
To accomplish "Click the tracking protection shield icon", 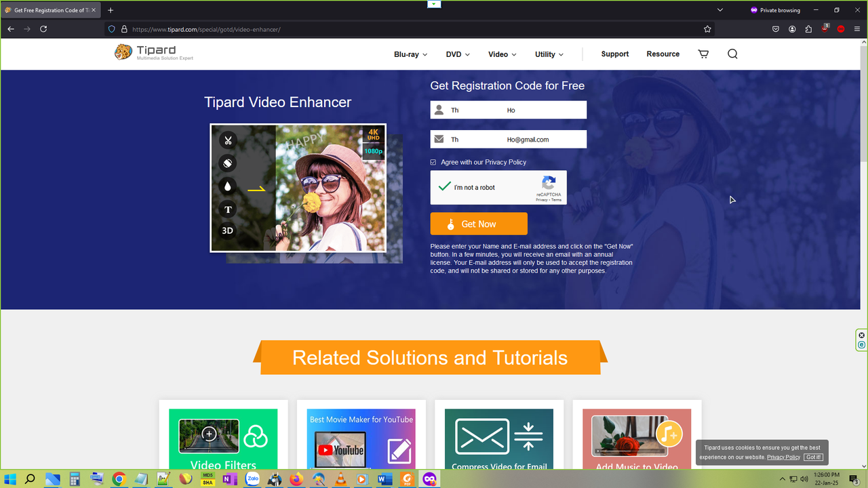I will [112, 29].
